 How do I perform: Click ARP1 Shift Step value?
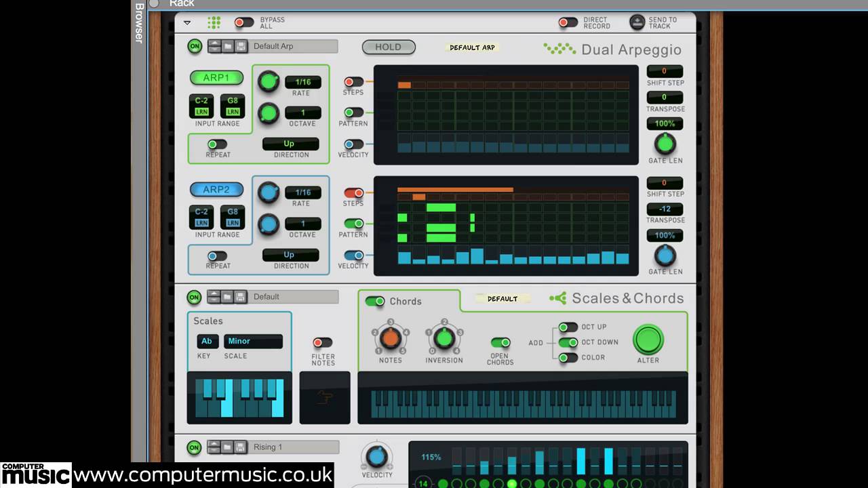(665, 71)
